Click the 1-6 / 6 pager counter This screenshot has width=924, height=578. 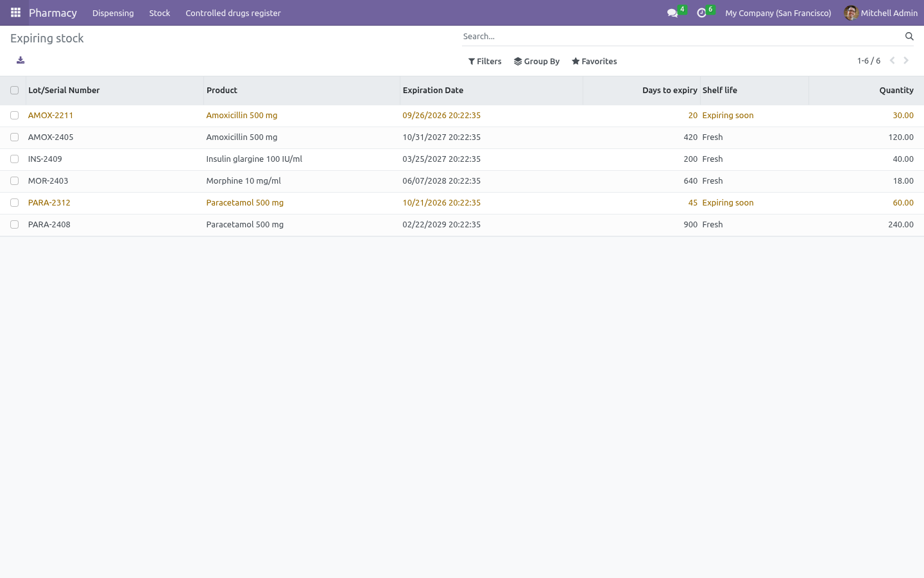point(869,61)
